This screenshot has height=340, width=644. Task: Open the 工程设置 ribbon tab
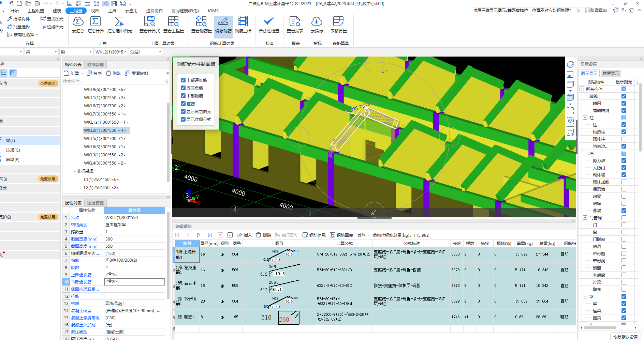click(x=36, y=11)
